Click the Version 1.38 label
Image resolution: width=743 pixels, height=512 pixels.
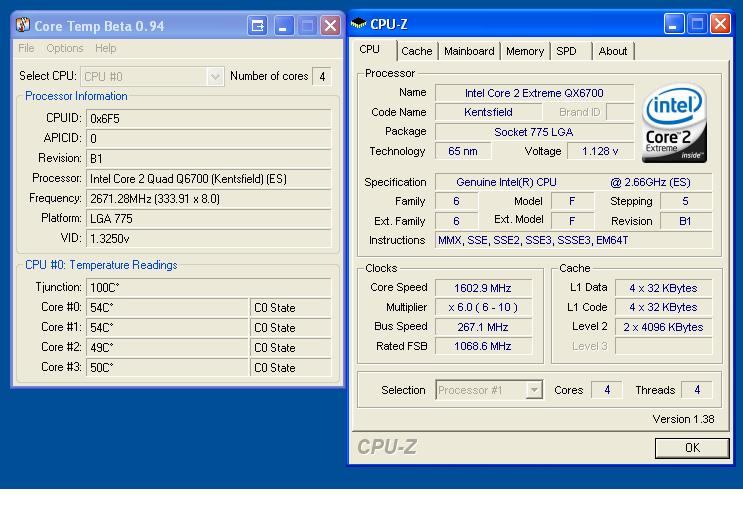(683, 419)
